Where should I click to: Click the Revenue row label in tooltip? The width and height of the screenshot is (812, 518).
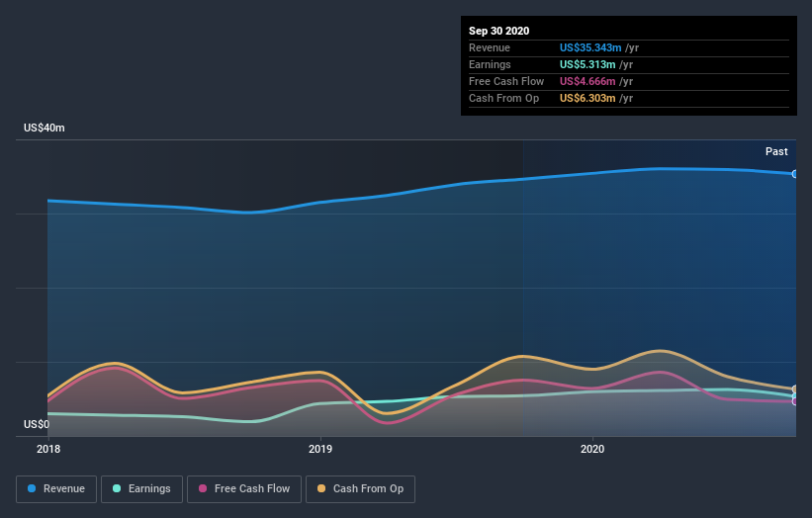[x=490, y=47]
